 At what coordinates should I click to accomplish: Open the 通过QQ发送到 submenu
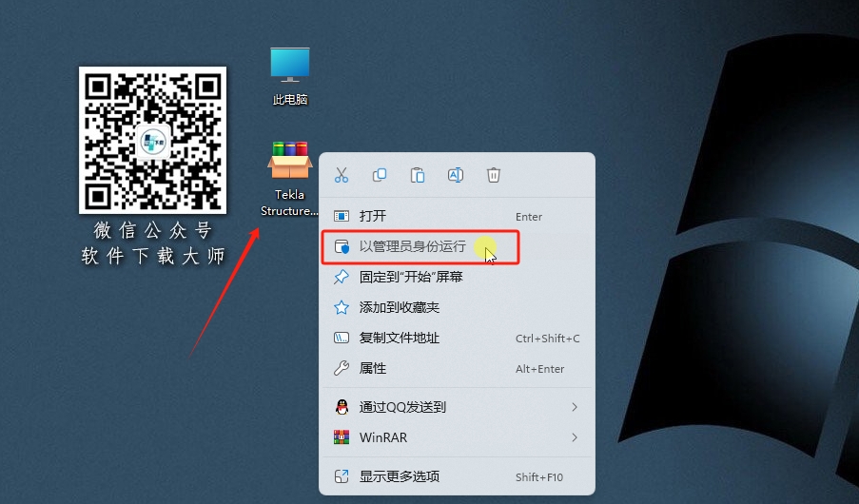[457, 407]
